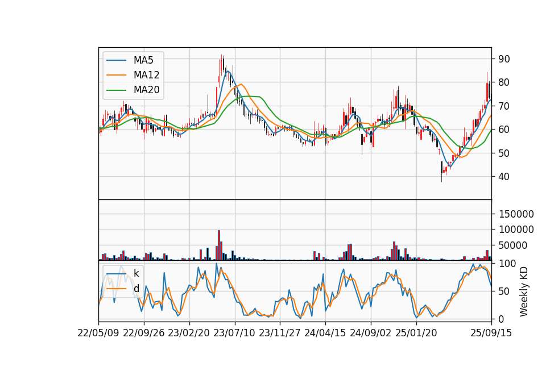Screen dimensions: 546x392
Task: Click the 23/02/20 date label
Action: click(x=189, y=333)
